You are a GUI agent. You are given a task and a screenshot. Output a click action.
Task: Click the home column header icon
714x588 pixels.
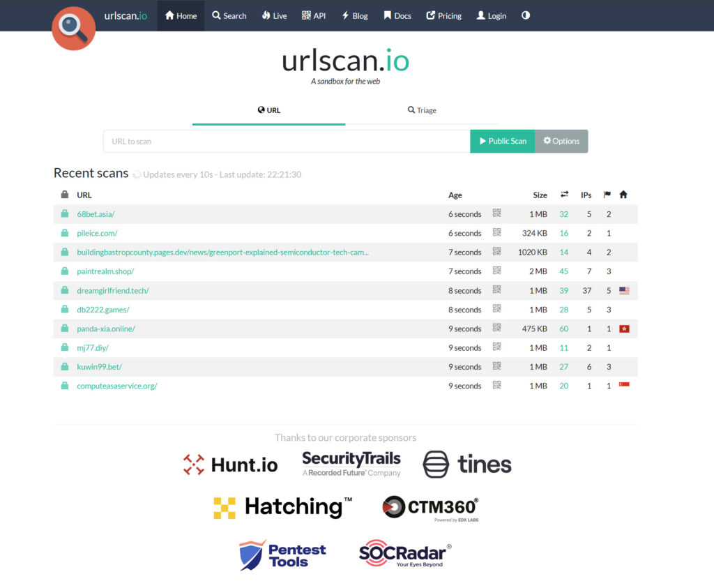point(623,195)
